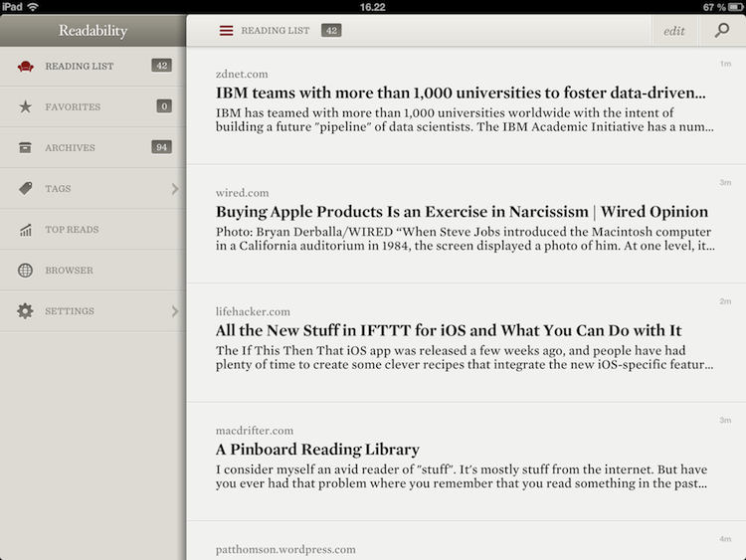The height and width of the screenshot is (560, 746).
Task: Tap the 67 % battery percentage
Action: (714, 7)
